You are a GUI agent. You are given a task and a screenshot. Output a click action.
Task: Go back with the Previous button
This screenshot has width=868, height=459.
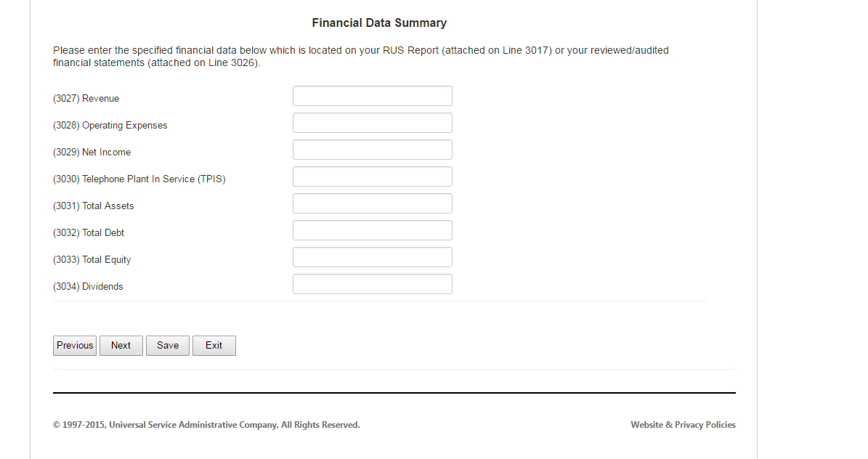(75, 346)
